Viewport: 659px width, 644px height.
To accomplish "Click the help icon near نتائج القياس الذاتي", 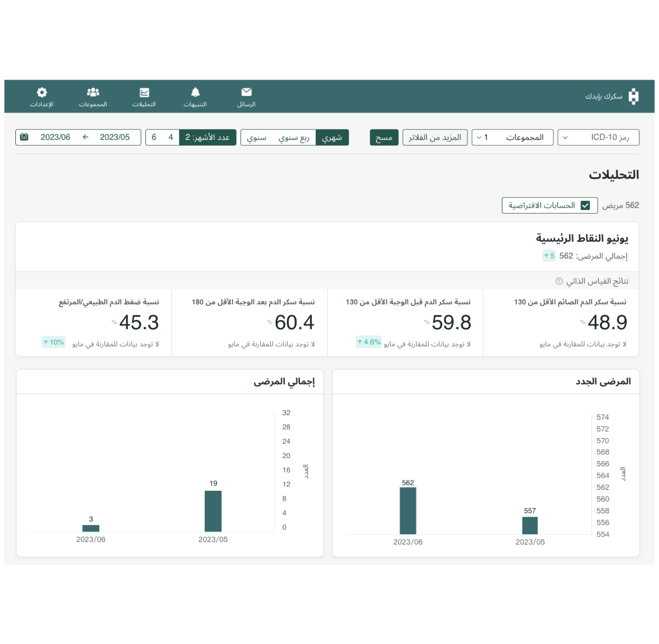I will click(x=559, y=281).
